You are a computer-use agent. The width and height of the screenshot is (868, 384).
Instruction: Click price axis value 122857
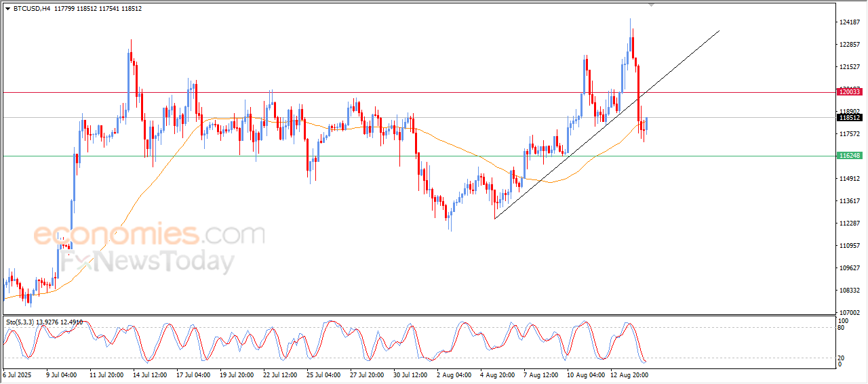coord(849,45)
